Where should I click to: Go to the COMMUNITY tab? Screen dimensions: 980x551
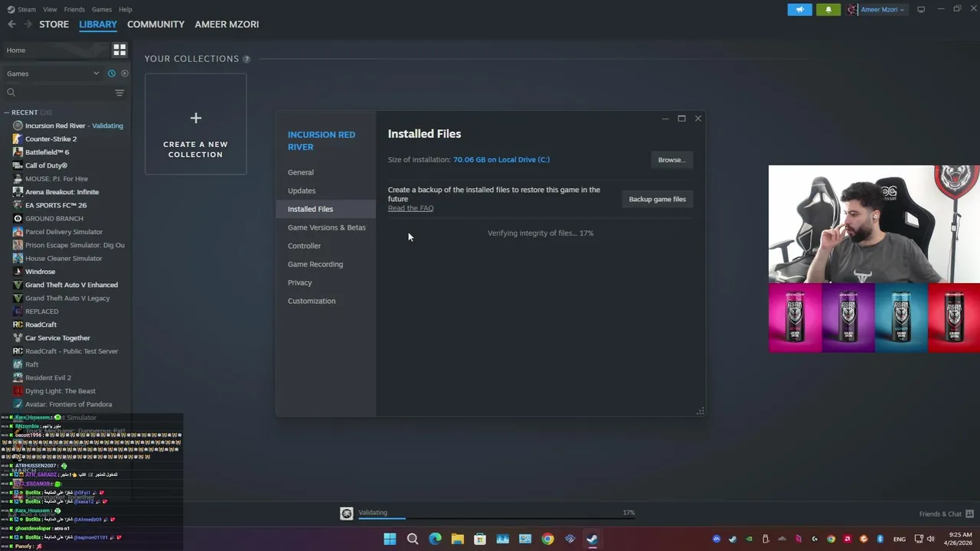155,24
